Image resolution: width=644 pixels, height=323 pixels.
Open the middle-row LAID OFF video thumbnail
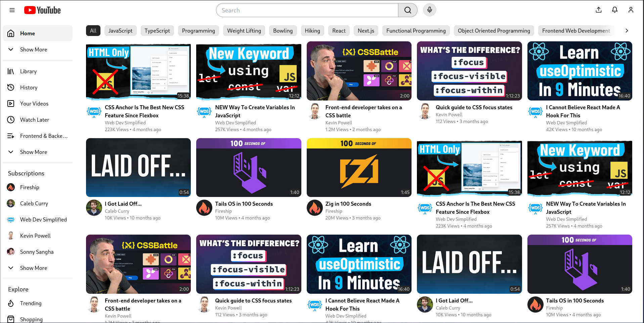click(x=138, y=167)
